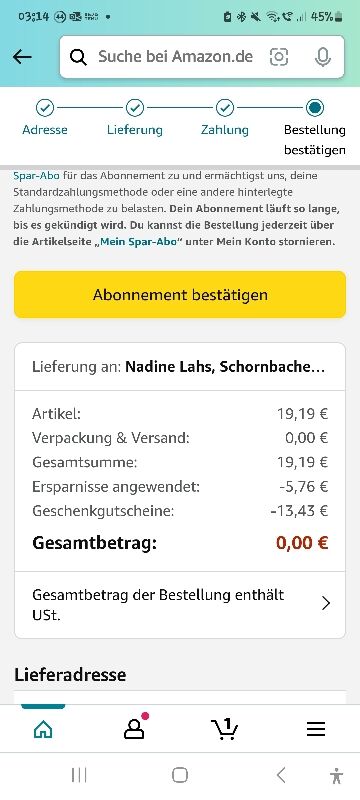
Task: Return to the Adresse checkout step
Action: coord(45,118)
